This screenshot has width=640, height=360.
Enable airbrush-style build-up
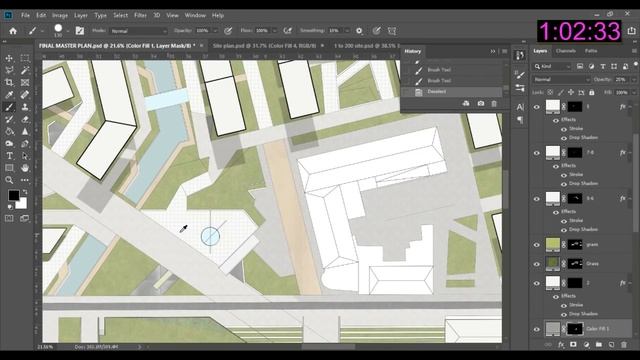pyautogui.click(x=288, y=31)
